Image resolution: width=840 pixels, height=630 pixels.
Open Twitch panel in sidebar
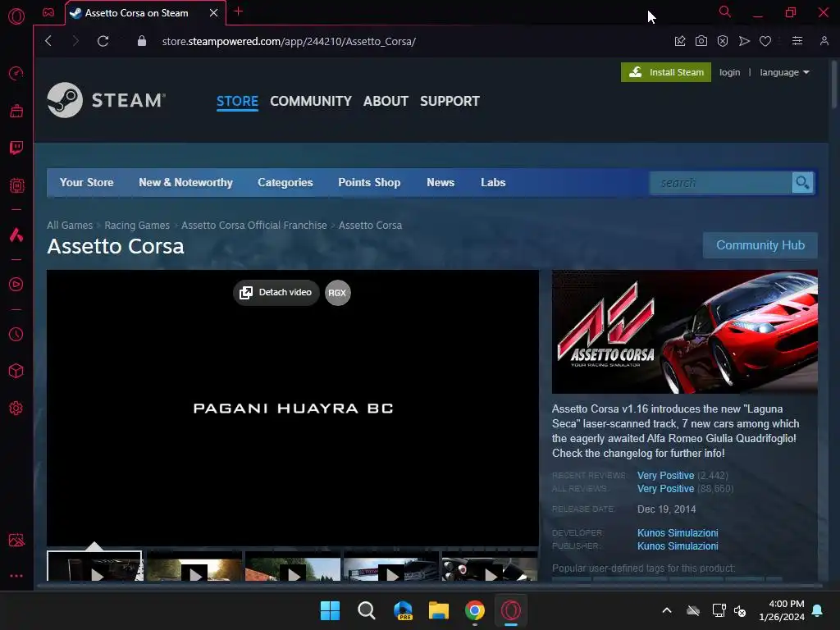pos(16,148)
